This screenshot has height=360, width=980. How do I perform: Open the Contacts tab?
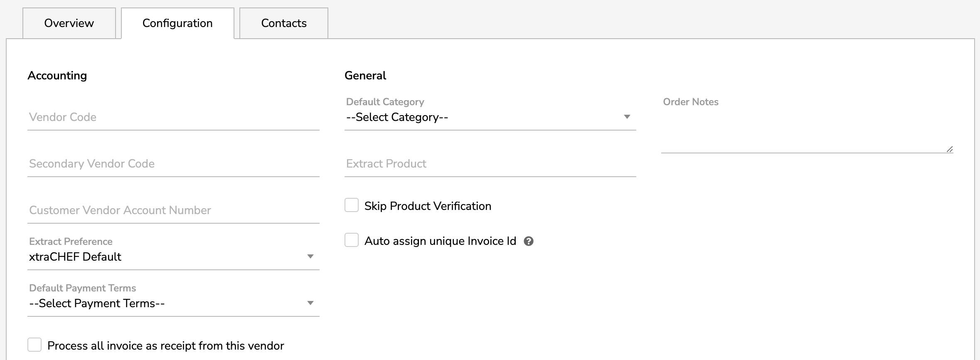coord(284,23)
